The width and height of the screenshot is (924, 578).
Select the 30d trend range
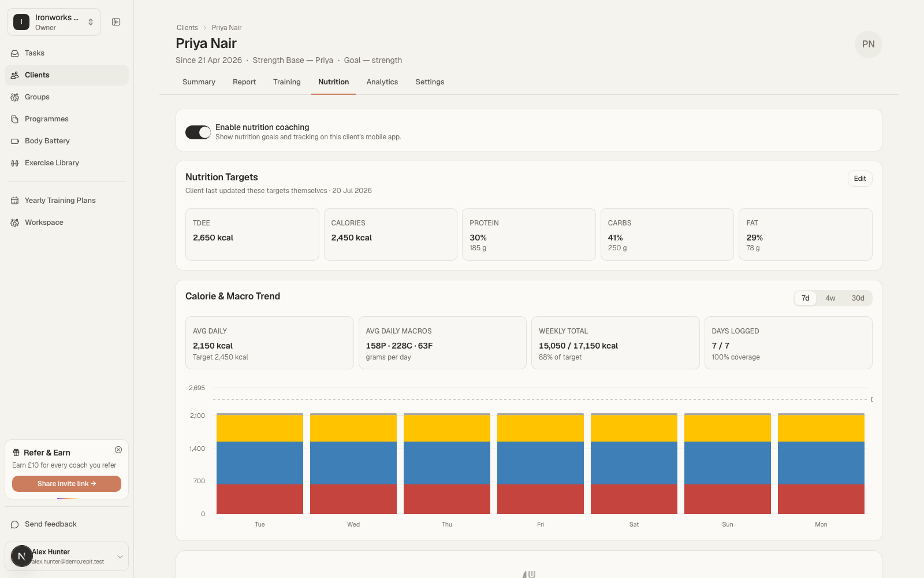(x=858, y=298)
